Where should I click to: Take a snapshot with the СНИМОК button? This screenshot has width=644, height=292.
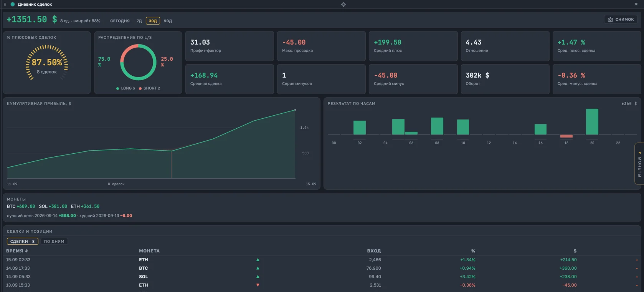tap(621, 20)
